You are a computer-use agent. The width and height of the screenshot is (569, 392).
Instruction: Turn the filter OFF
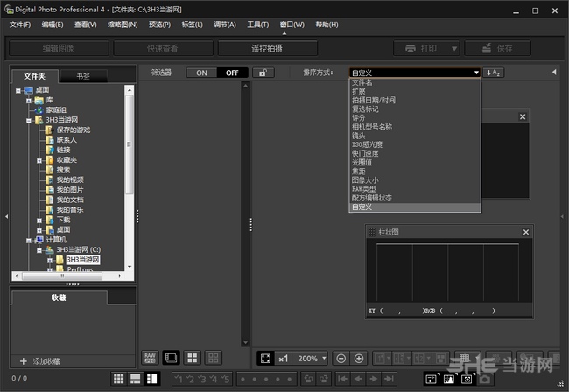[232, 73]
